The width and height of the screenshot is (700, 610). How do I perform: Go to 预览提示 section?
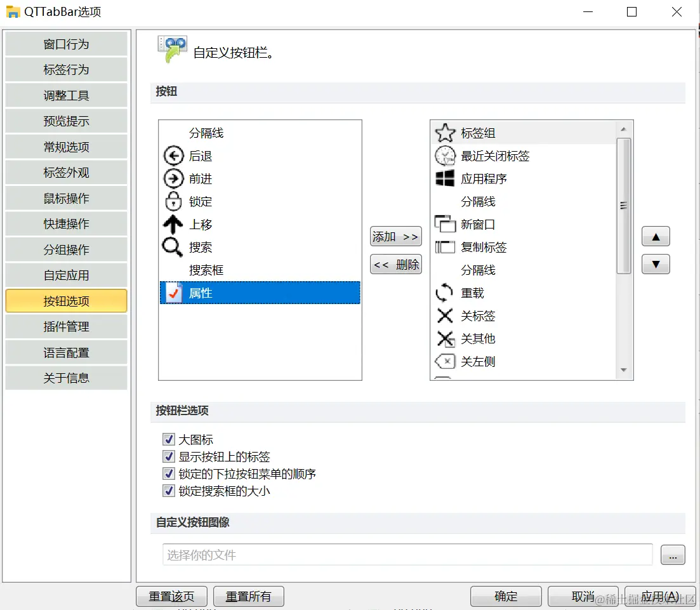point(66,121)
